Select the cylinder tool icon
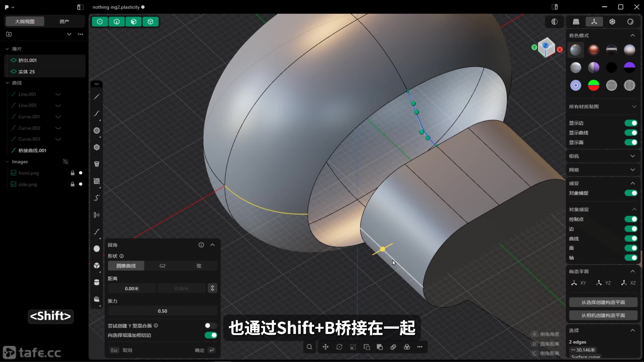Viewport: 644px width, 362px height. (97, 282)
